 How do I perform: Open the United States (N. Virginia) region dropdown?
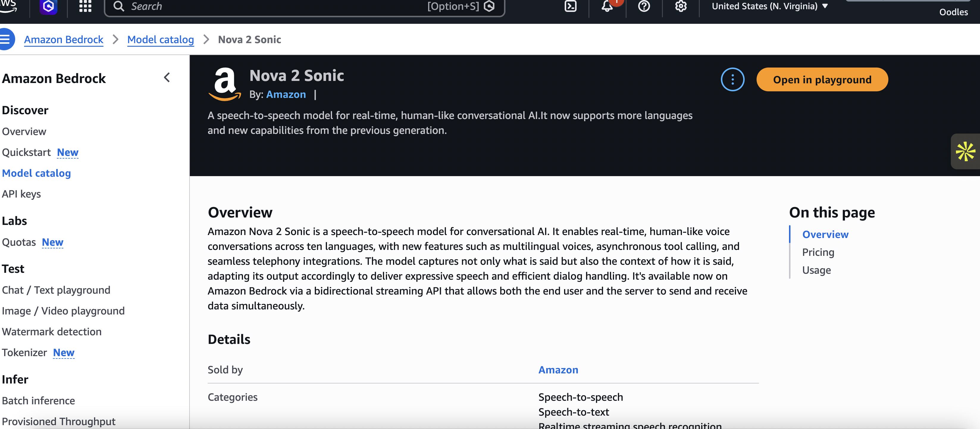770,6
